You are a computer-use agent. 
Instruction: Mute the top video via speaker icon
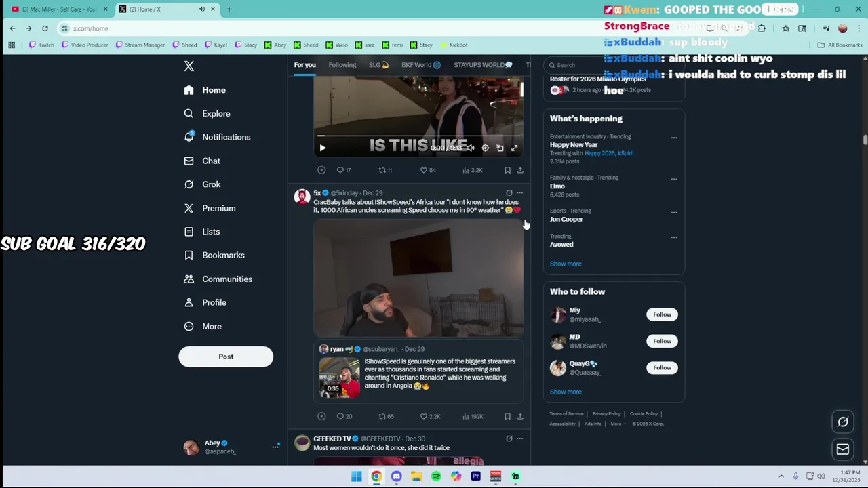[470, 148]
